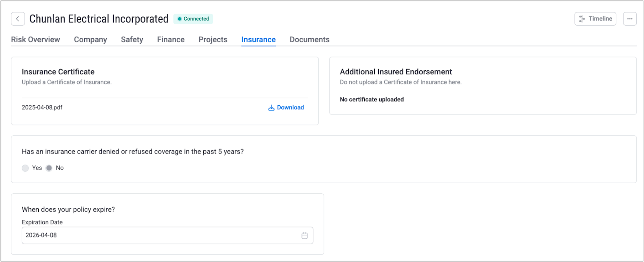
Task: Switch to the Finance tab
Action: [x=171, y=40]
